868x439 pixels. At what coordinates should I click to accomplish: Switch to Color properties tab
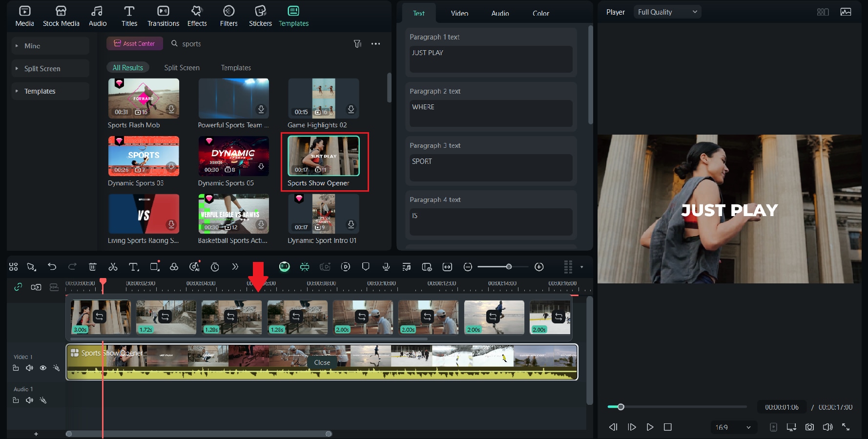(x=540, y=14)
